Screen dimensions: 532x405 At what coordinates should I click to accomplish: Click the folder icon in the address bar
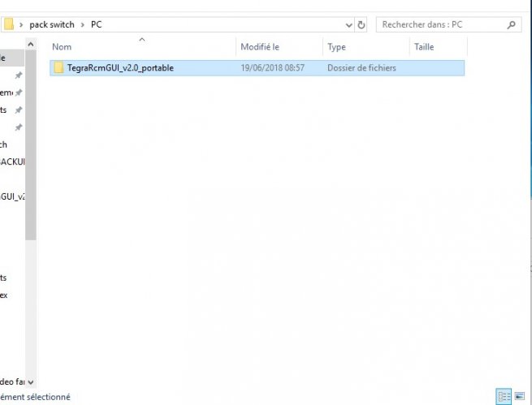pyautogui.click(x=8, y=24)
